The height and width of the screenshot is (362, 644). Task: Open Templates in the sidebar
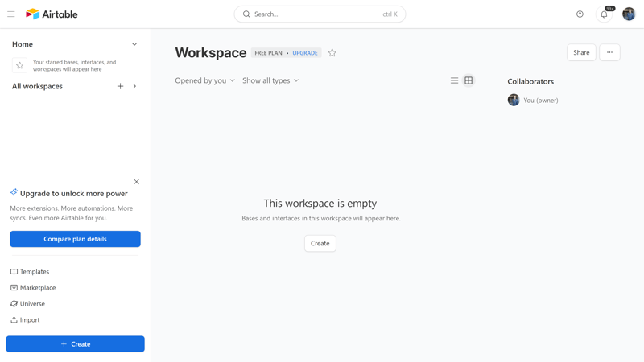point(30,272)
